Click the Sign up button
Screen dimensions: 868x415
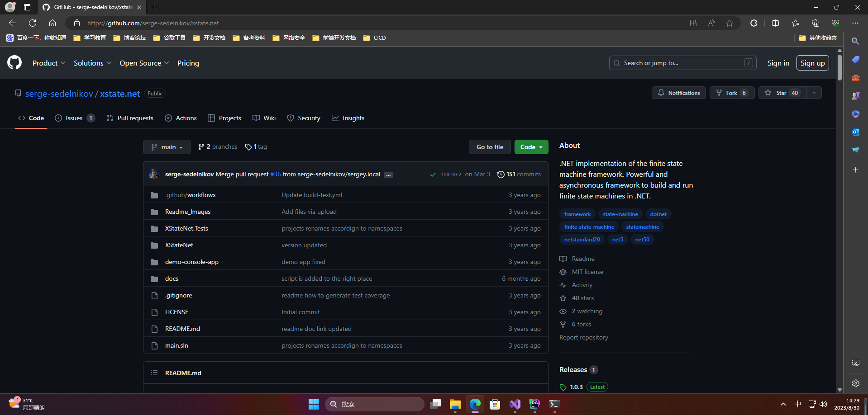(812, 63)
